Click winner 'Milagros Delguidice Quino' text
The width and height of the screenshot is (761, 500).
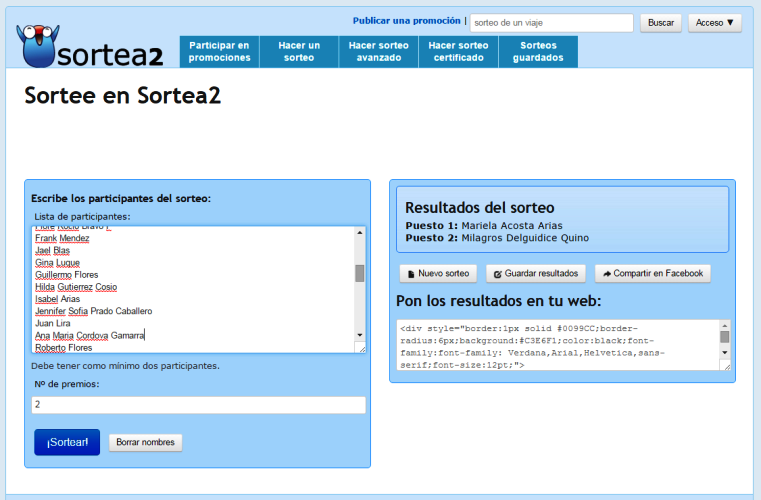pyautogui.click(x=525, y=238)
